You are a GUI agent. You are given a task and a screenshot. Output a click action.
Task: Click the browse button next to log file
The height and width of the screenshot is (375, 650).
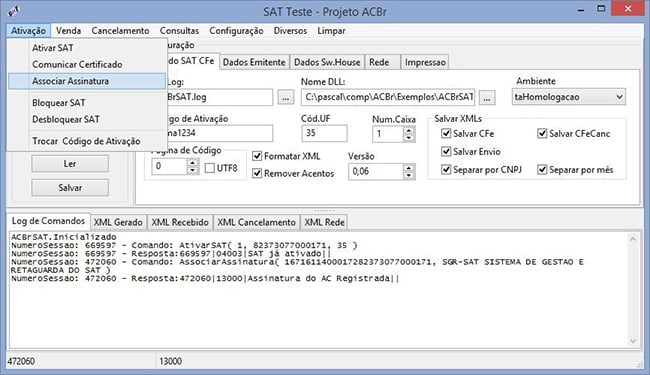(x=286, y=98)
